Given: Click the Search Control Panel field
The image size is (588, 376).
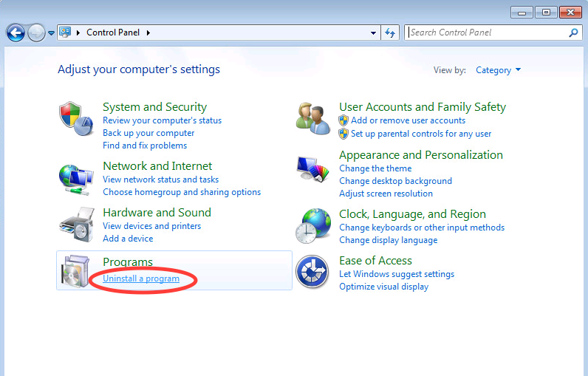Looking at the screenshot, I should (486, 33).
